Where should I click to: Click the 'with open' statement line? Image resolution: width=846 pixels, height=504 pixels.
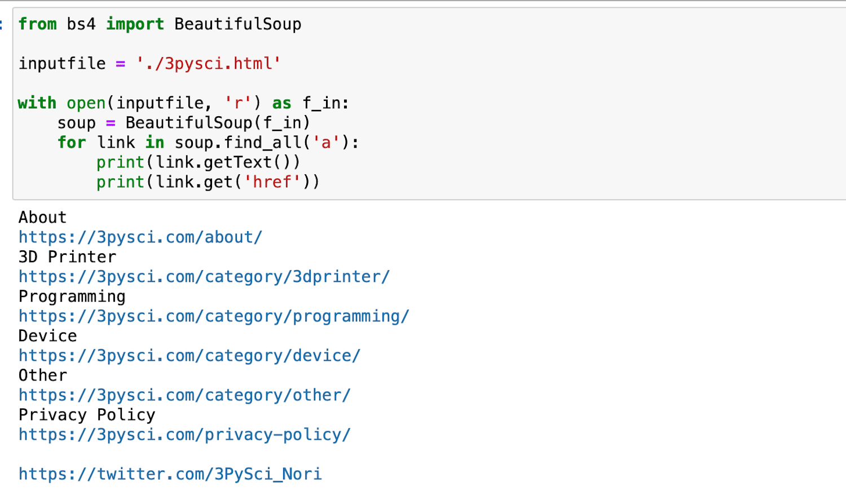183,103
